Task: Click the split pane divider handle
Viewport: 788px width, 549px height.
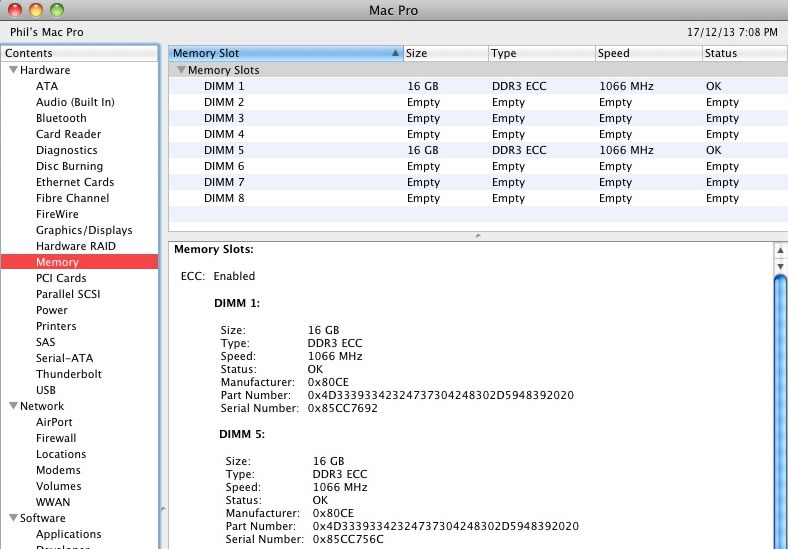Action: 478,235
